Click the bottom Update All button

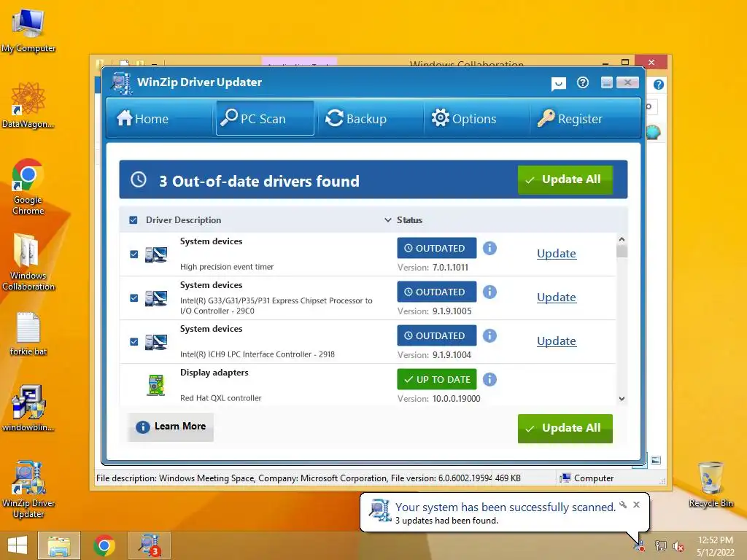coord(565,428)
